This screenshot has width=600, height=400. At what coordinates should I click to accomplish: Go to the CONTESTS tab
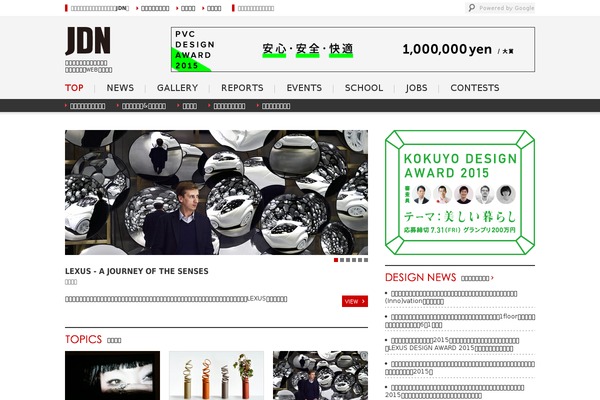475,88
